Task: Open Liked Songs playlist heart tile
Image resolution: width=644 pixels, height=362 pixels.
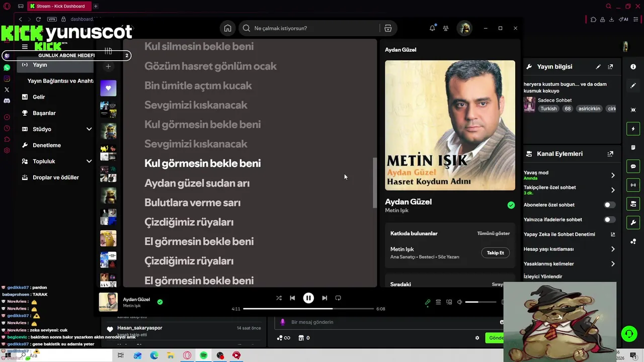Action: (108, 88)
